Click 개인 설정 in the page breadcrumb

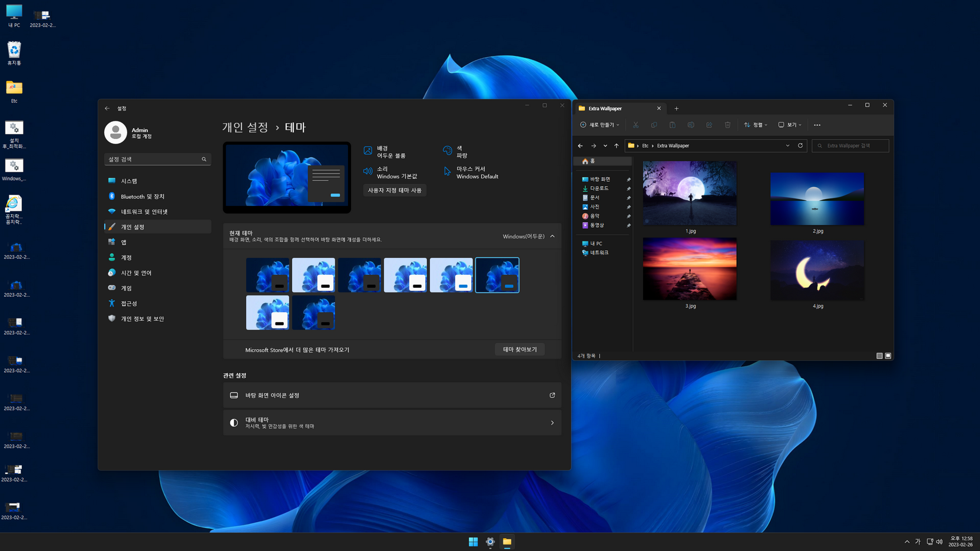[x=245, y=127]
